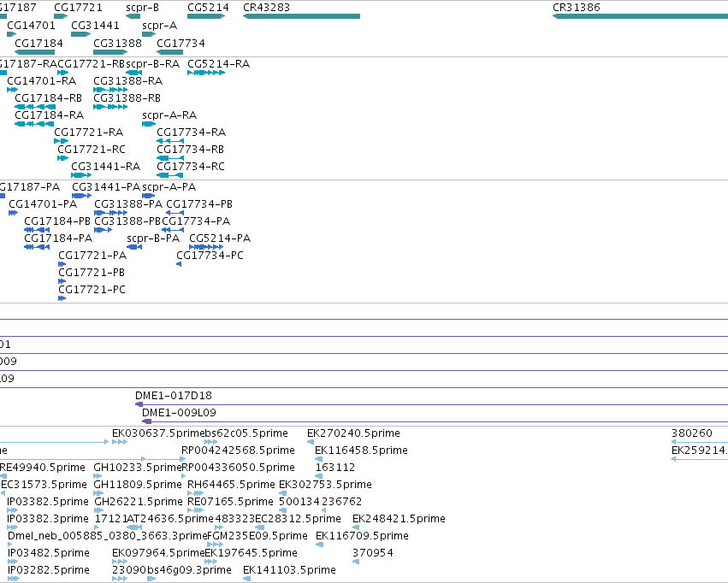Select protein CG17184-PB label
Screen dimensions: 728x583
57,221
